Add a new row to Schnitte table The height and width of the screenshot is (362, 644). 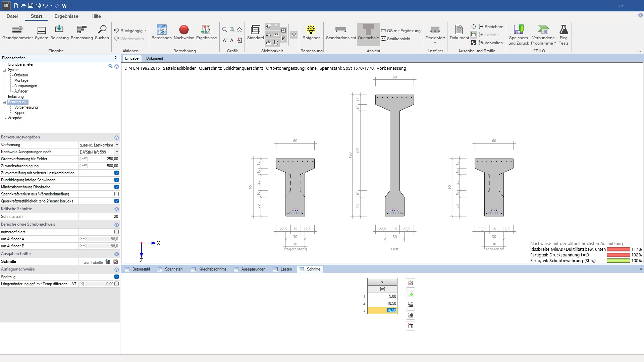[411, 294]
